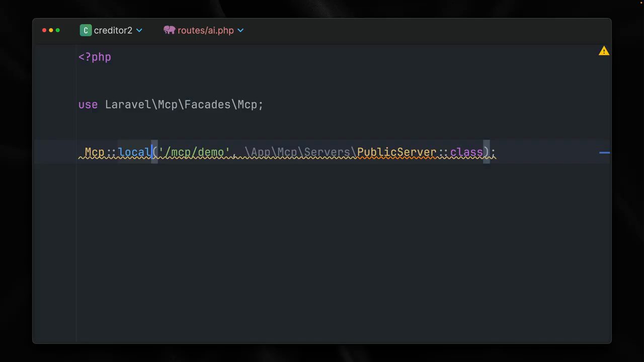This screenshot has height=362, width=644.
Task: Click the "PublicServer" class name
Action: pyautogui.click(x=397, y=152)
